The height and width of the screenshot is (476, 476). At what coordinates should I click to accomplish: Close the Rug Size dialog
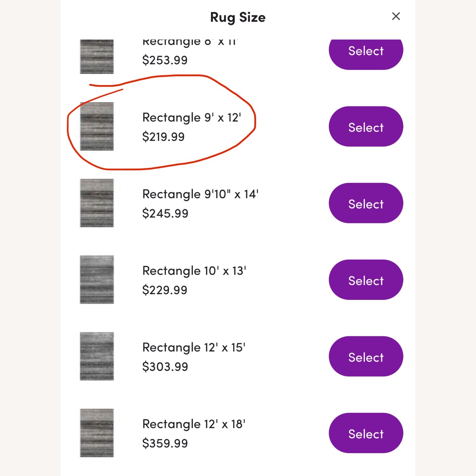396,16
